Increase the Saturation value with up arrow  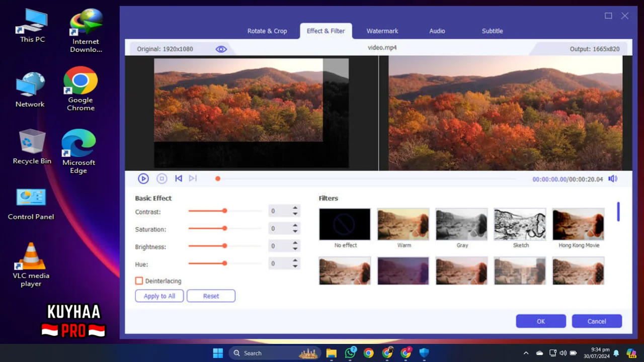point(295,226)
